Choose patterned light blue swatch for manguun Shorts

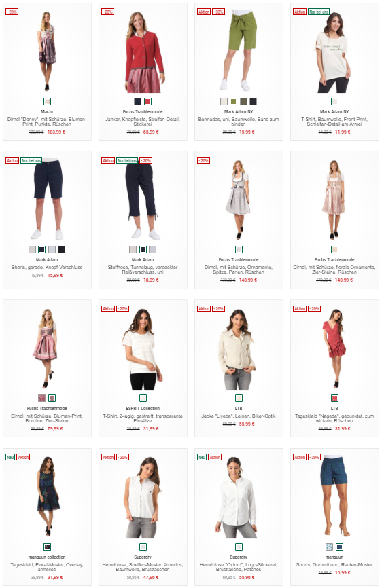click(x=329, y=547)
